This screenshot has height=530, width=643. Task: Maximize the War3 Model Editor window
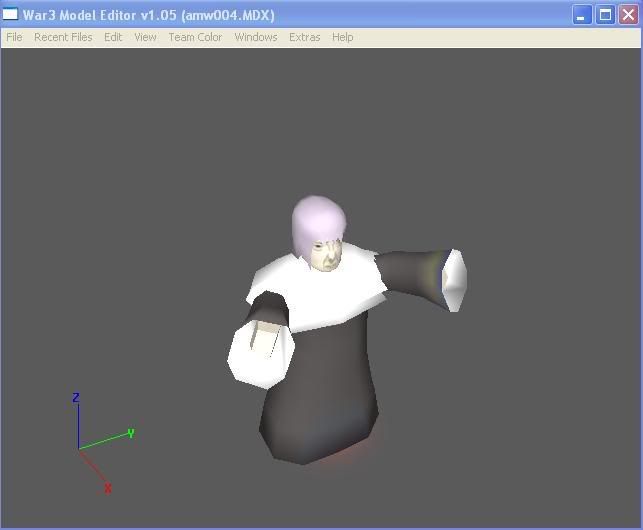pyautogui.click(x=605, y=15)
